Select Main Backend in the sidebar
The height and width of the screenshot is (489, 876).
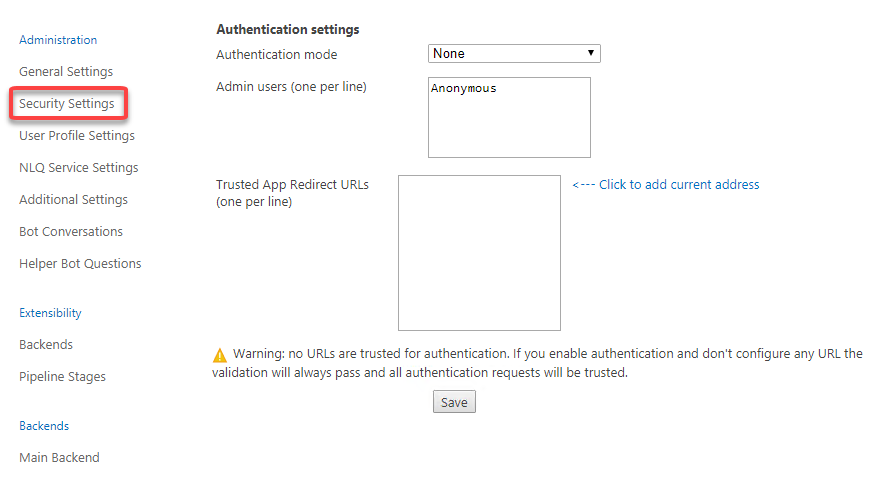click(59, 458)
